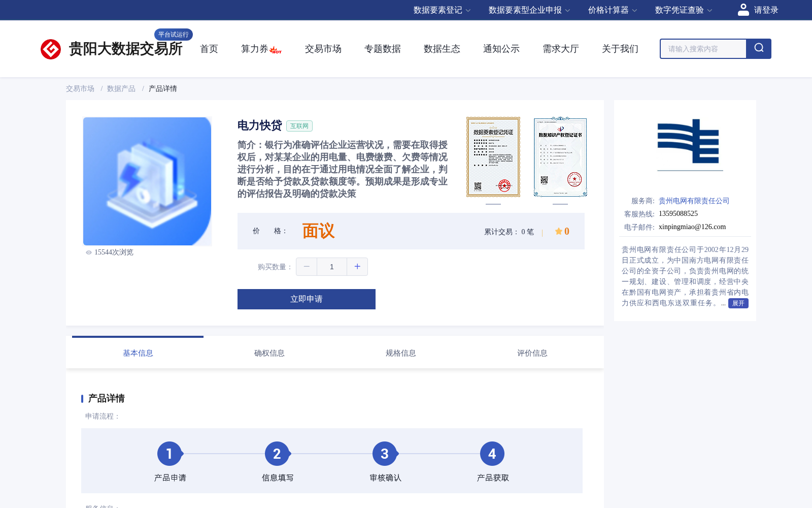Expand company description with 展开 button
812x508 pixels.
click(x=738, y=303)
